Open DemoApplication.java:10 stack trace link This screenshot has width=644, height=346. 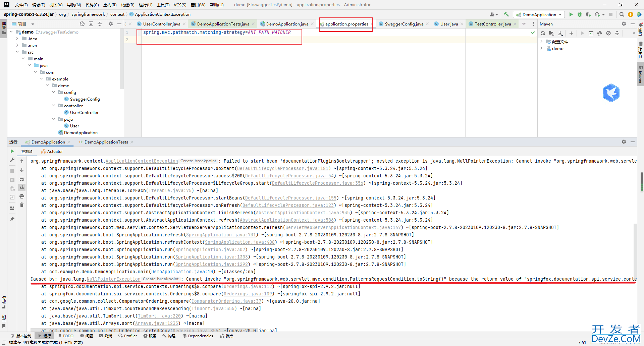click(x=182, y=272)
